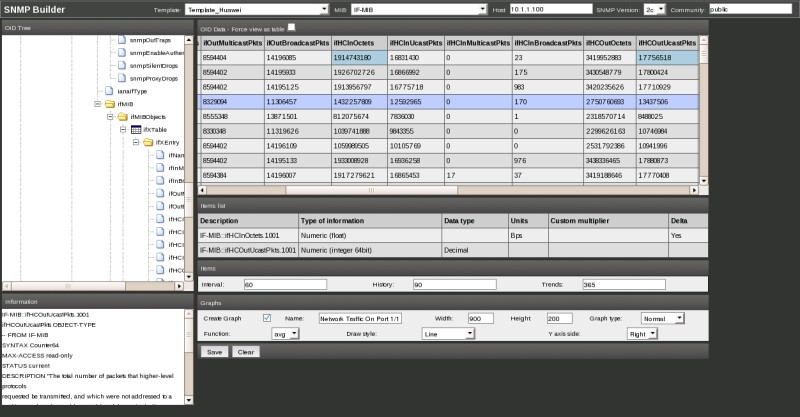Click the ifXEntry folder icon
Viewport: 800px width, 417px height.
pyautogui.click(x=149, y=143)
